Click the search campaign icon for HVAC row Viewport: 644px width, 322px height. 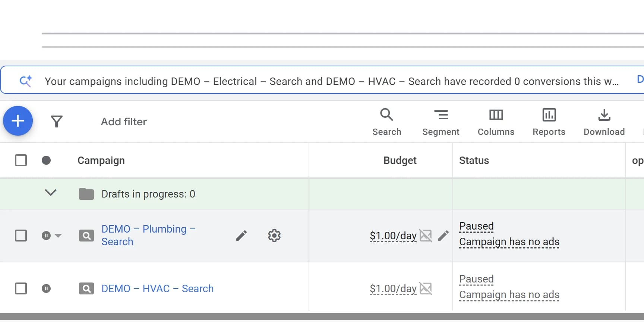click(86, 289)
